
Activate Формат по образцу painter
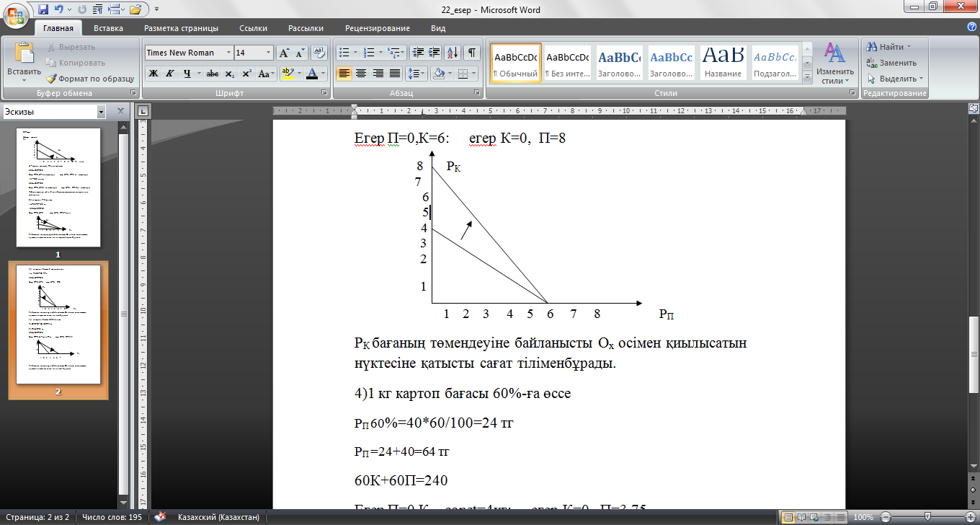90,79
